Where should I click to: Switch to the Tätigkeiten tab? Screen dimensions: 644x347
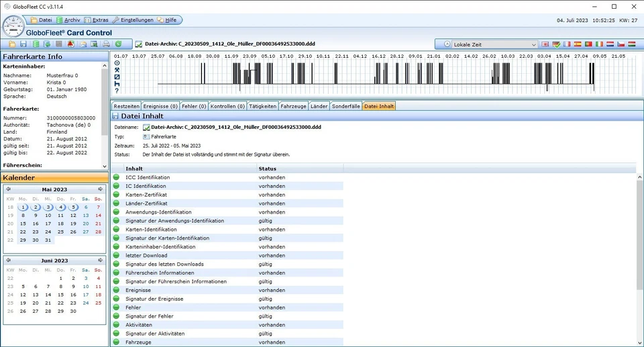(262, 106)
